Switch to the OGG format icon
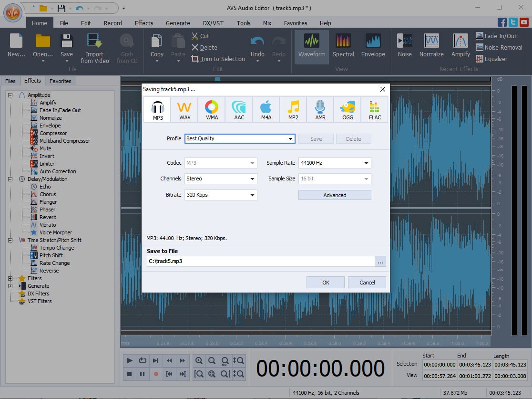 click(x=348, y=109)
